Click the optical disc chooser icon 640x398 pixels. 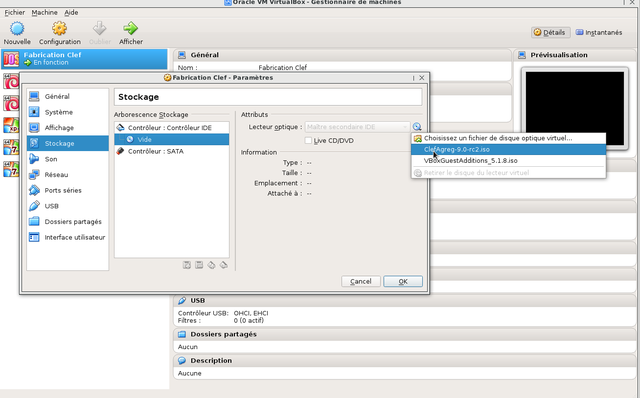[x=417, y=127]
